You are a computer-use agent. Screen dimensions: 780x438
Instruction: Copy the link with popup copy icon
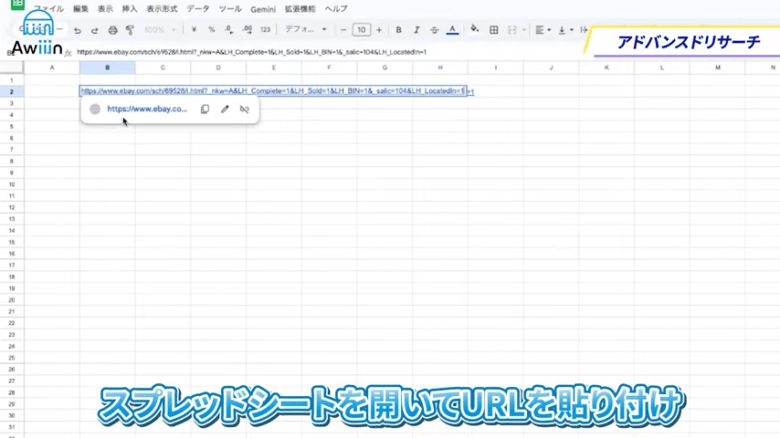(204, 109)
